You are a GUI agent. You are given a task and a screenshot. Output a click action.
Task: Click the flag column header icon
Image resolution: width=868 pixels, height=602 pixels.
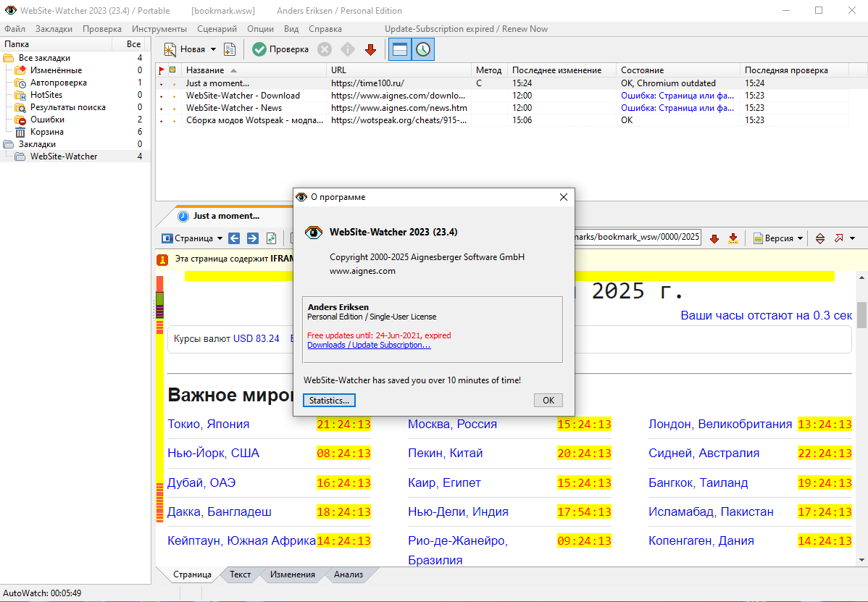click(x=162, y=70)
